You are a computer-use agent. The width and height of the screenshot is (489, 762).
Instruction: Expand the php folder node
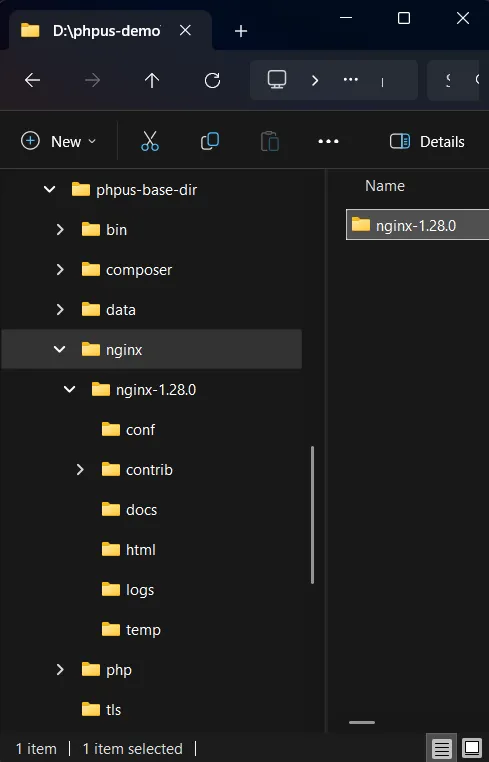[60, 670]
